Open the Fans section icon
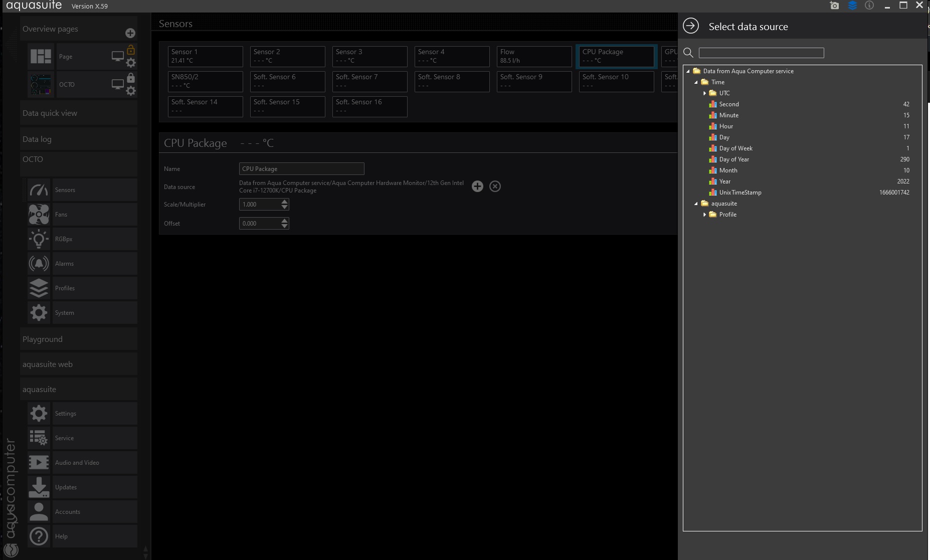 (39, 215)
